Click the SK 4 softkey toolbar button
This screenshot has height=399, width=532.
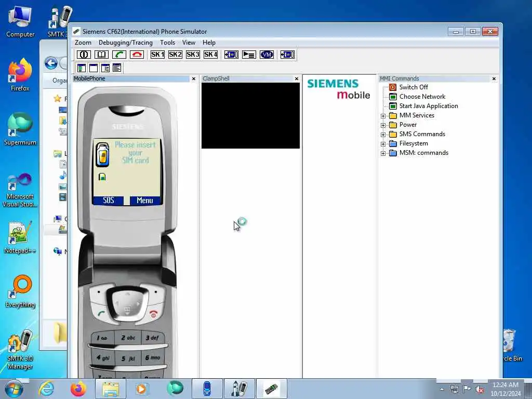click(210, 55)
